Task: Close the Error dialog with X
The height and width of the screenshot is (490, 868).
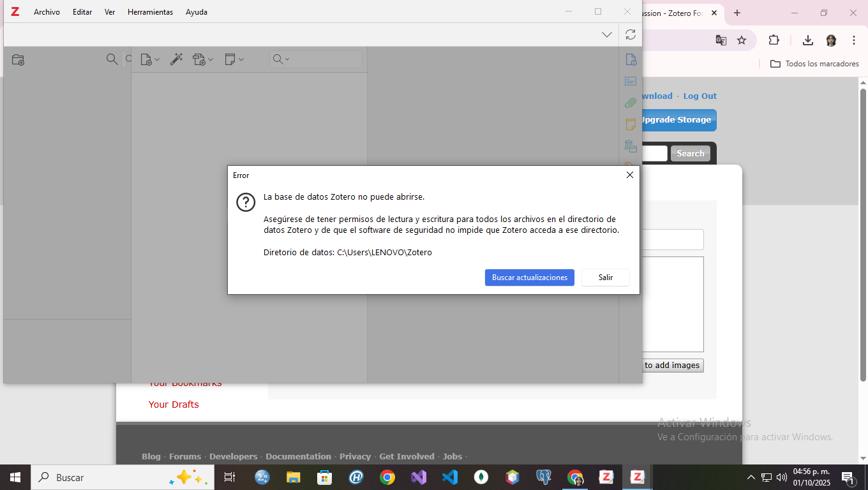Action: pyautogui.click(x=630, y=175)
